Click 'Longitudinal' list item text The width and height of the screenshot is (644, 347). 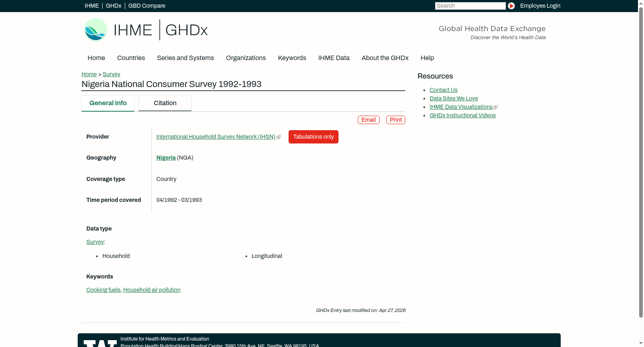click(x=267, y=256)
